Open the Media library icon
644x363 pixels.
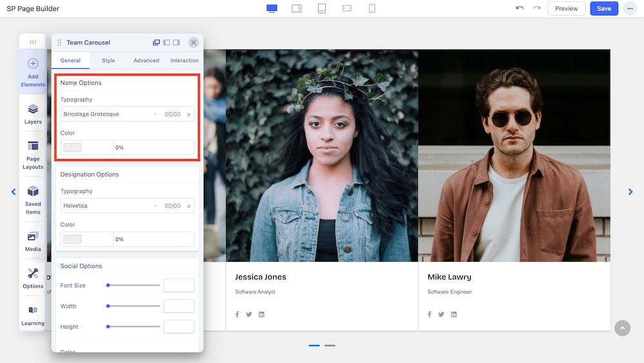coord(33,241)
